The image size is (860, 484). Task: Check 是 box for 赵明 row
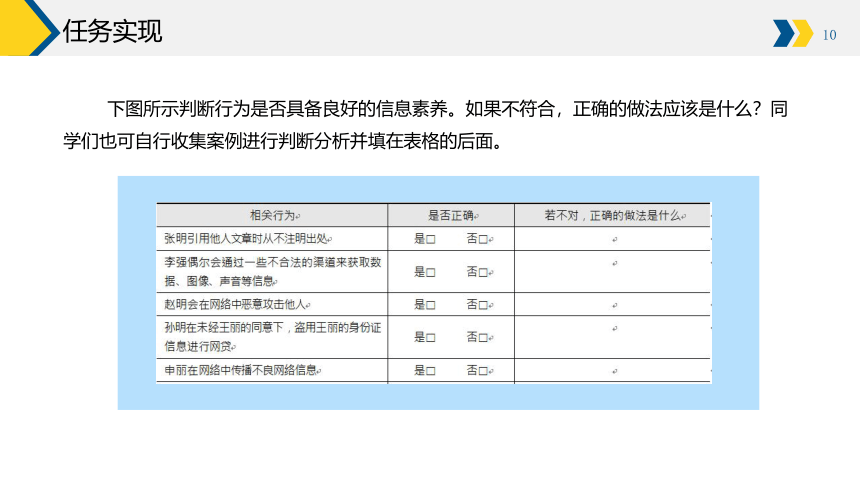pyautogui.click(x=431, y=305)
